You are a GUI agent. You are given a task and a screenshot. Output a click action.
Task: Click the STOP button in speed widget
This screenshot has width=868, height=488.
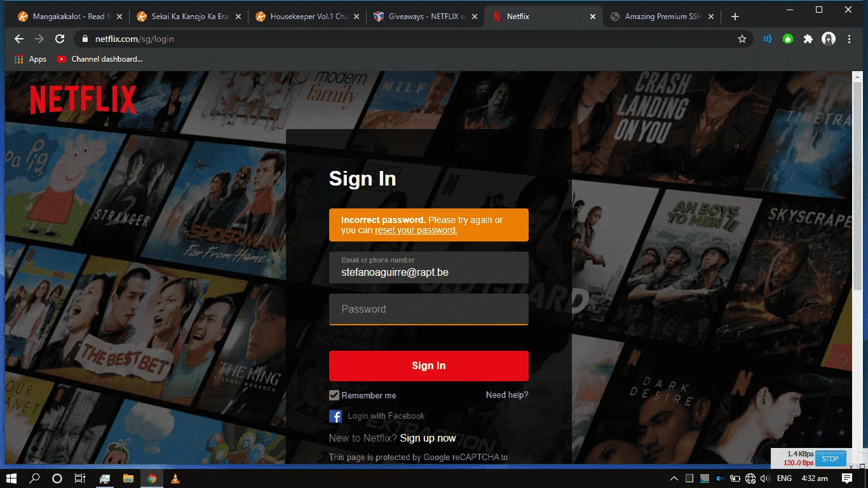point(831,459)
